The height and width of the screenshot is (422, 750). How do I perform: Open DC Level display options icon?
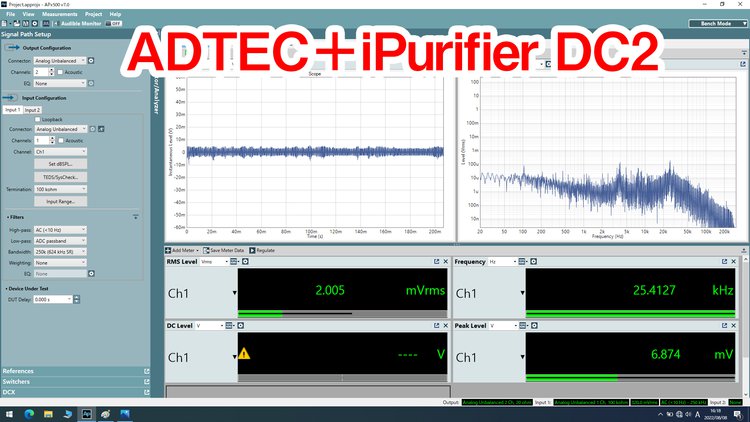tap(230, 326)
